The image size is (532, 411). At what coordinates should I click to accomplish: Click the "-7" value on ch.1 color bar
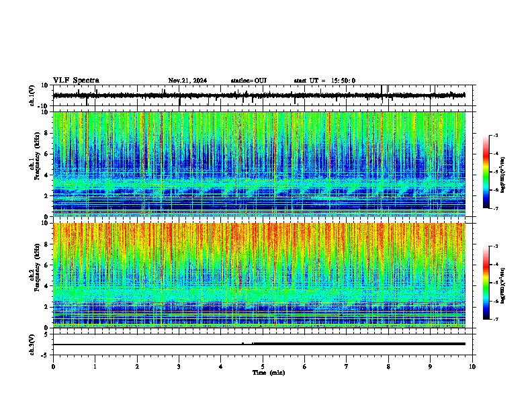[x=496, y=208]
